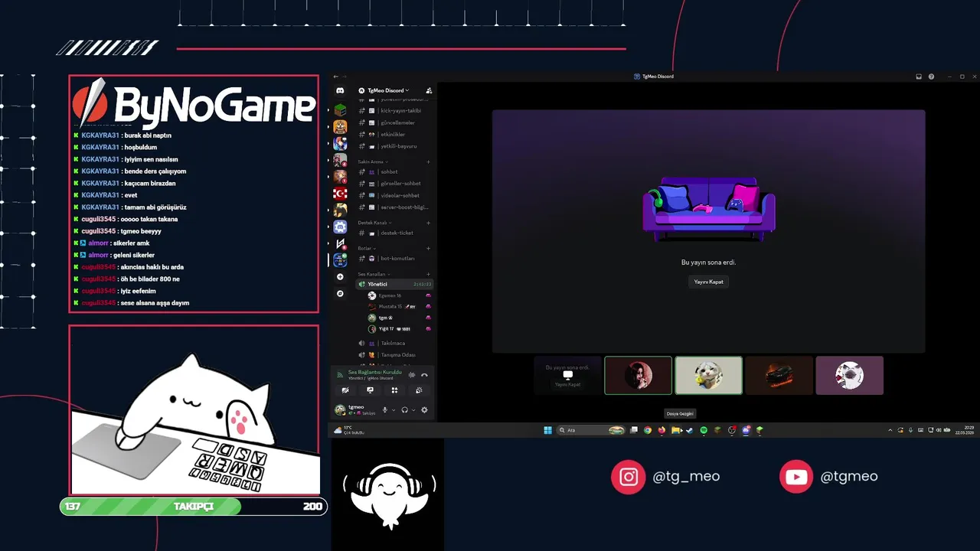Add a channel to Ses Kanalları category
This screenshot has height=551, width=980.
point(428,274)
